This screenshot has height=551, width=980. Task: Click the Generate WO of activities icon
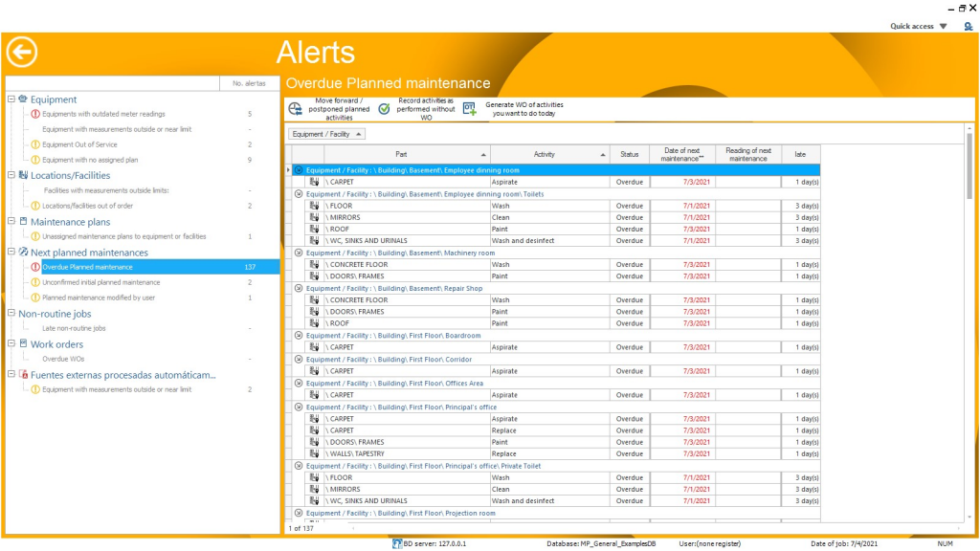[x=469, y=109]
